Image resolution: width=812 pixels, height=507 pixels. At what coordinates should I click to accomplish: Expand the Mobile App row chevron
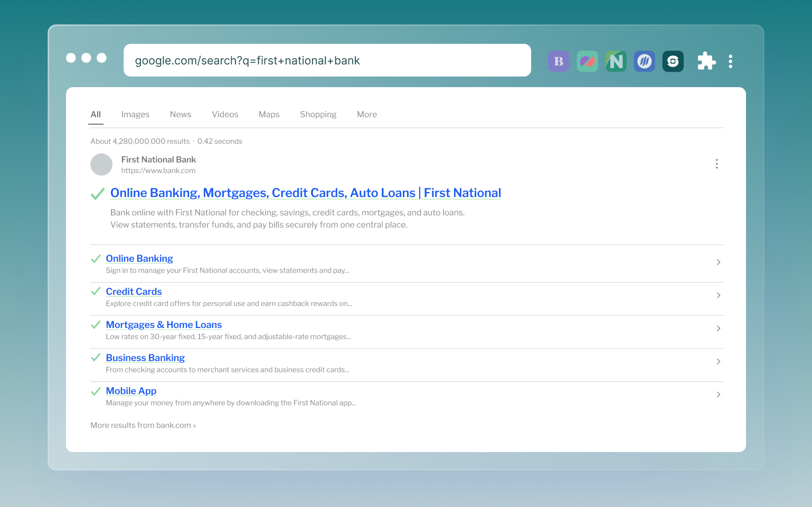[719, 395]
